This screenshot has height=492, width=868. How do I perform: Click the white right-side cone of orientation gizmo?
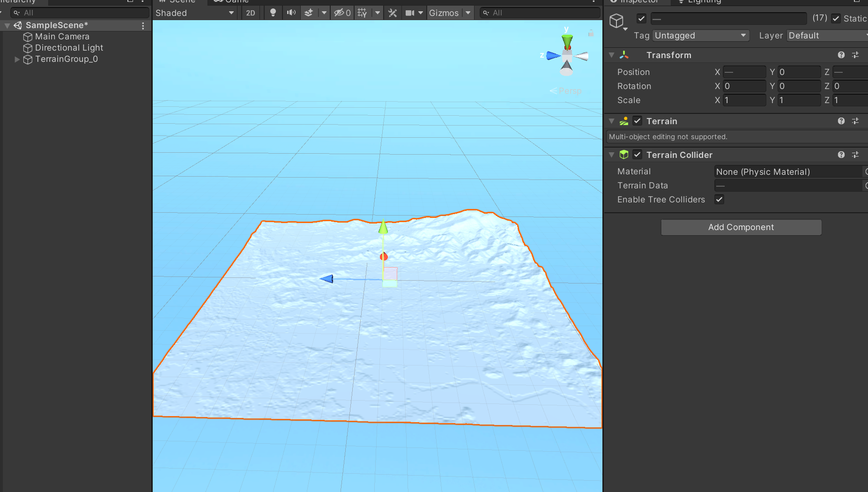click(x=581, y=56)
